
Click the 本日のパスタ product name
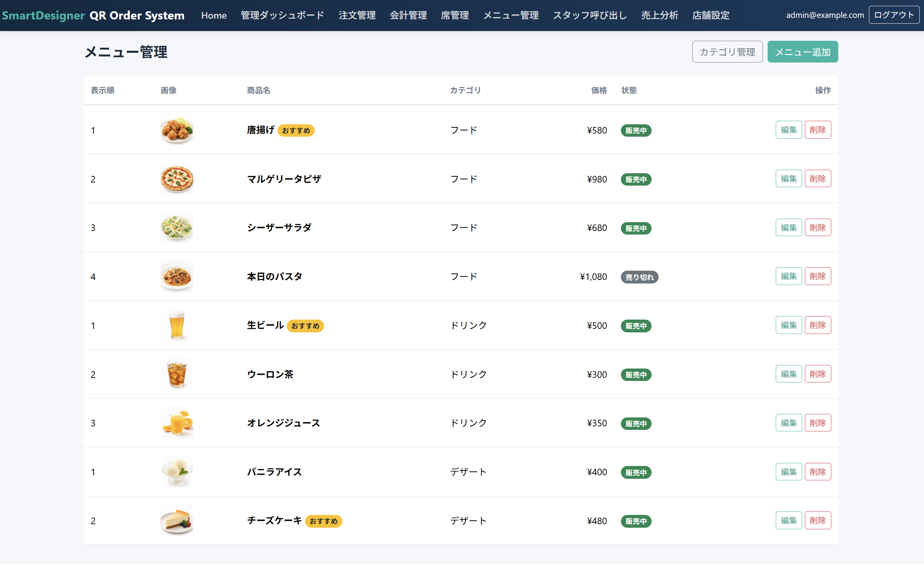coord(275,276)
